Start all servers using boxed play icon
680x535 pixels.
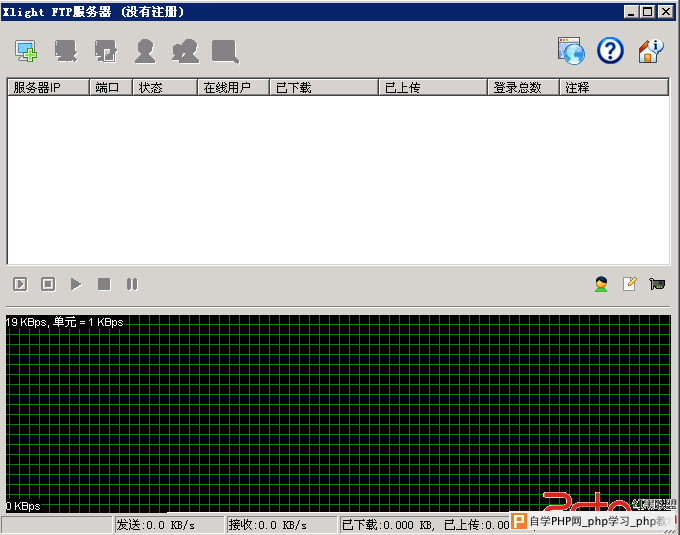pos(20,284)
